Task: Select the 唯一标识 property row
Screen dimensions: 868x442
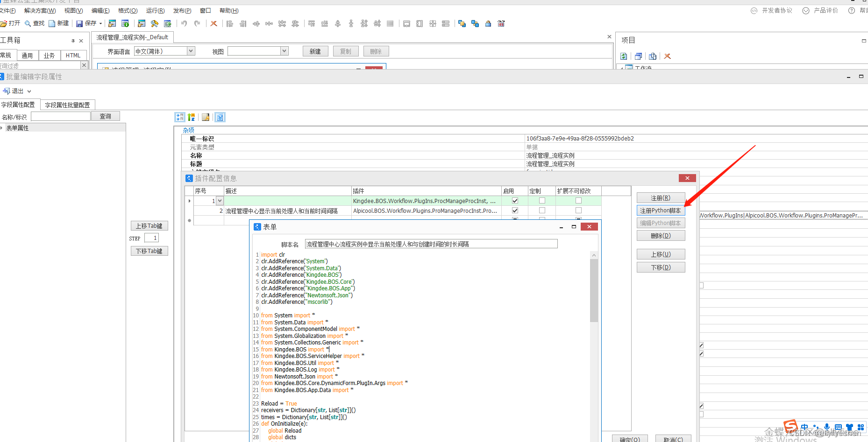Action: (525, 139)
